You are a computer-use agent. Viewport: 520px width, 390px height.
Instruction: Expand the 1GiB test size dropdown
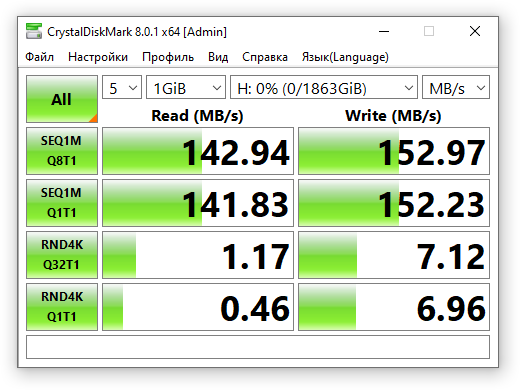coord(186,87)
